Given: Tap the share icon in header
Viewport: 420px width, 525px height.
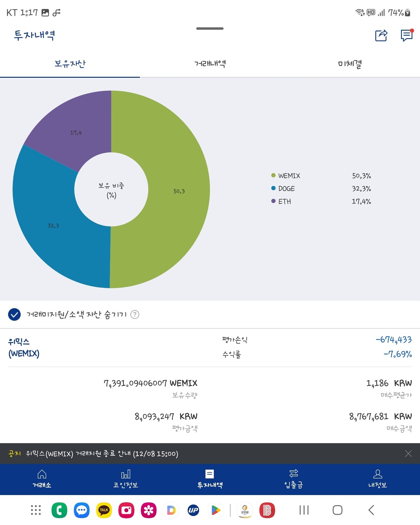Looking at the screenshot, I should [381, 35].
